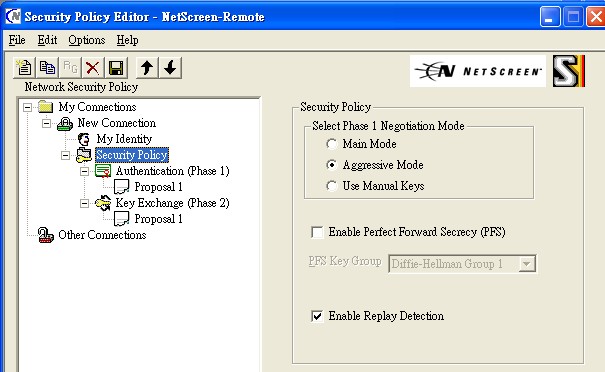
Task: Open the PFS Key Group dropdown
Action: 527,264
